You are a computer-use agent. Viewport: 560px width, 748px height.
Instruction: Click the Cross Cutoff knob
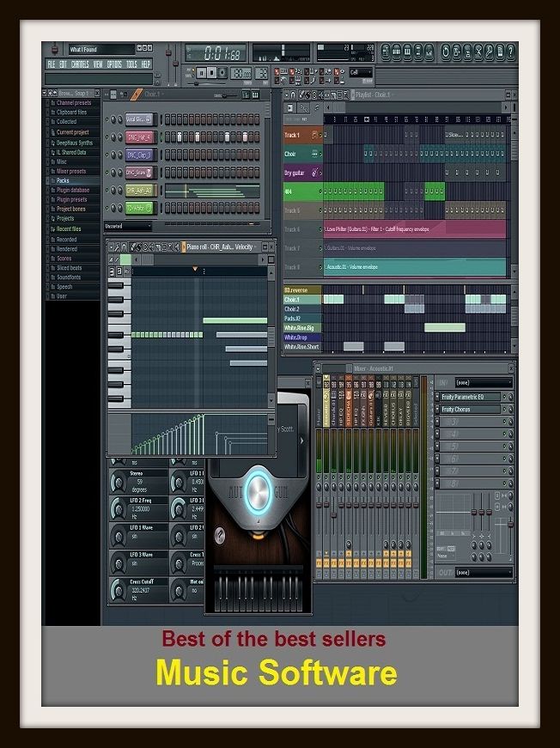point(118,591)
